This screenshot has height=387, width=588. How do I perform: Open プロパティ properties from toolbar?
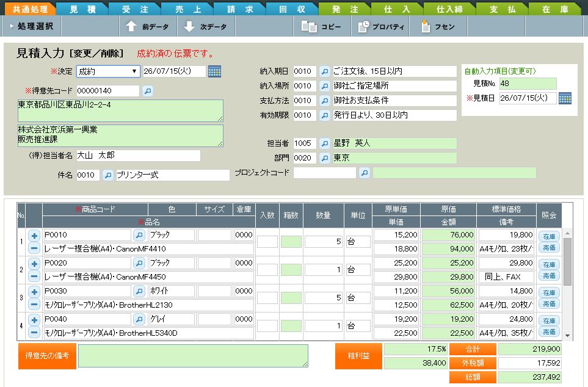pyautogui.click(x=380, y=26)
